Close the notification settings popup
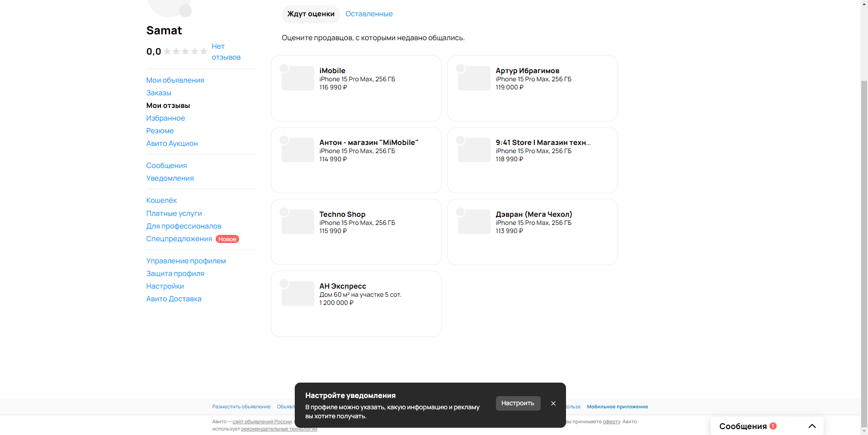Viewport: 868px width, 435px height. pyautogui.click(x=553, y=403)
